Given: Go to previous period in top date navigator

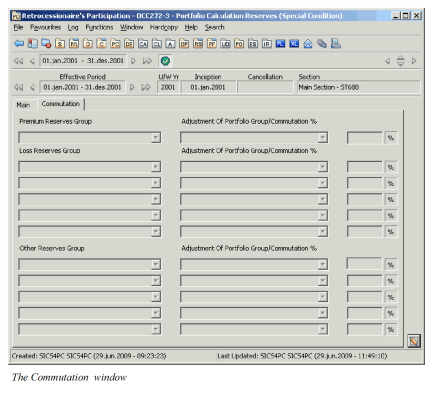Looking at the screenshot, I should click(x=32, y=61).
